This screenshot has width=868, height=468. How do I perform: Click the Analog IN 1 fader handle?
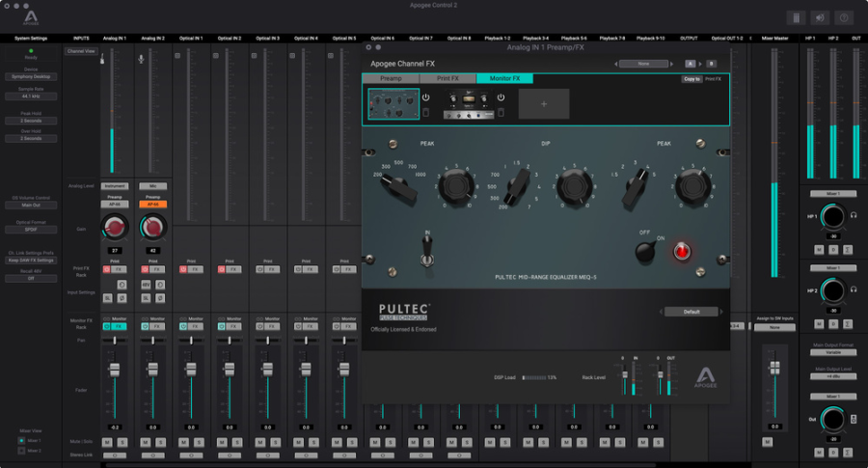point(115,370)
